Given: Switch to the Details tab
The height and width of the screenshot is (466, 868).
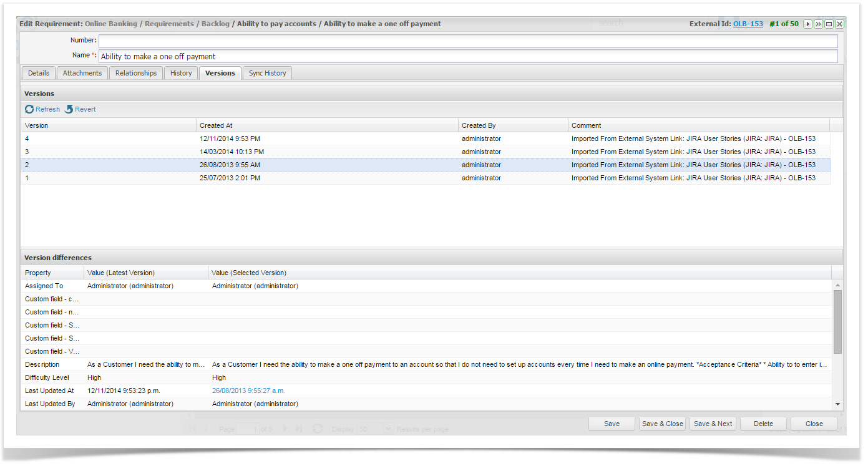Looking at the screenshot, I should 39,73.
